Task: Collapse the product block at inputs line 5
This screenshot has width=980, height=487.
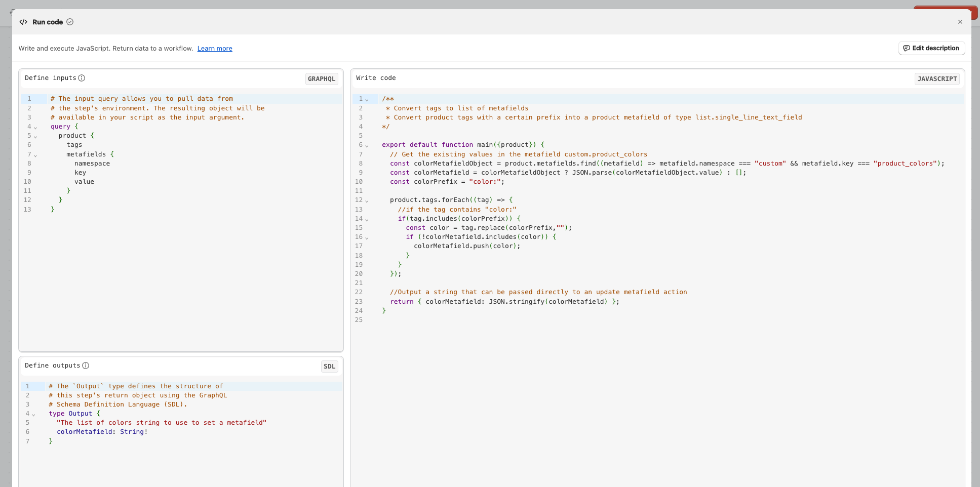Action: pos(35,136)
